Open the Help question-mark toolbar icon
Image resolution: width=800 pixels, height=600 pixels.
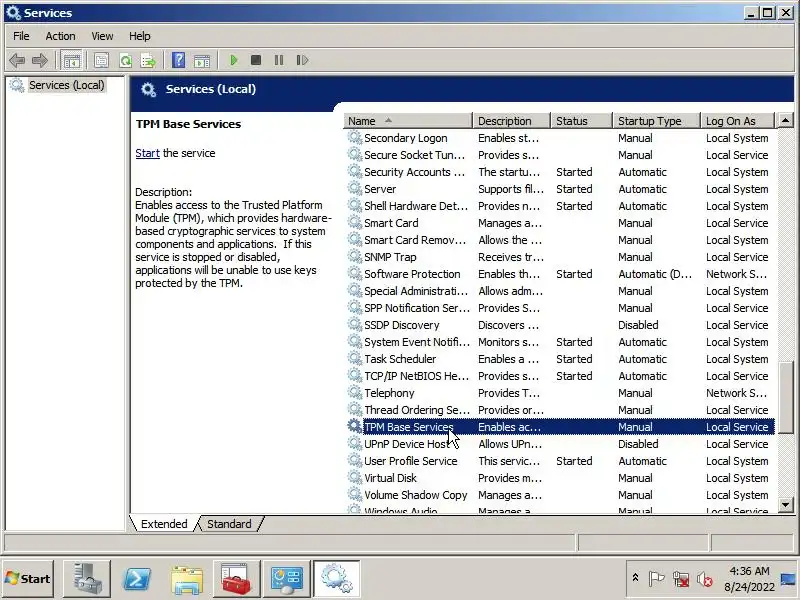[x=179, y=60]
